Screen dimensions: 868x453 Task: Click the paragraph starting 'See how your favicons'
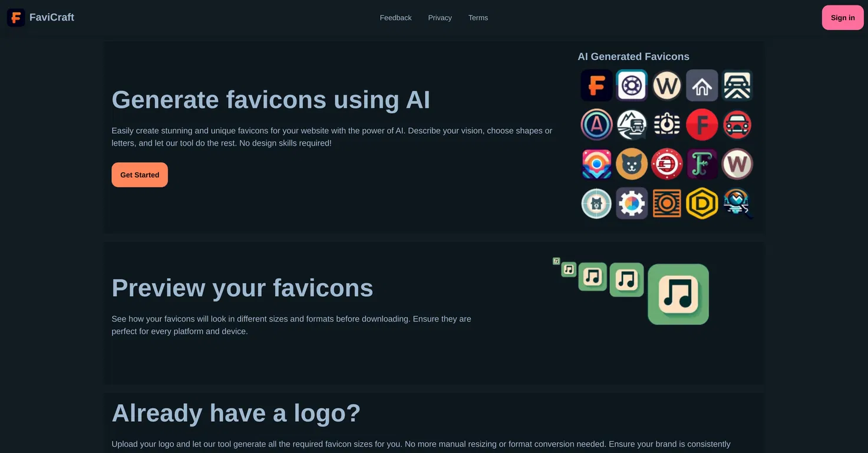coord(291,325)
